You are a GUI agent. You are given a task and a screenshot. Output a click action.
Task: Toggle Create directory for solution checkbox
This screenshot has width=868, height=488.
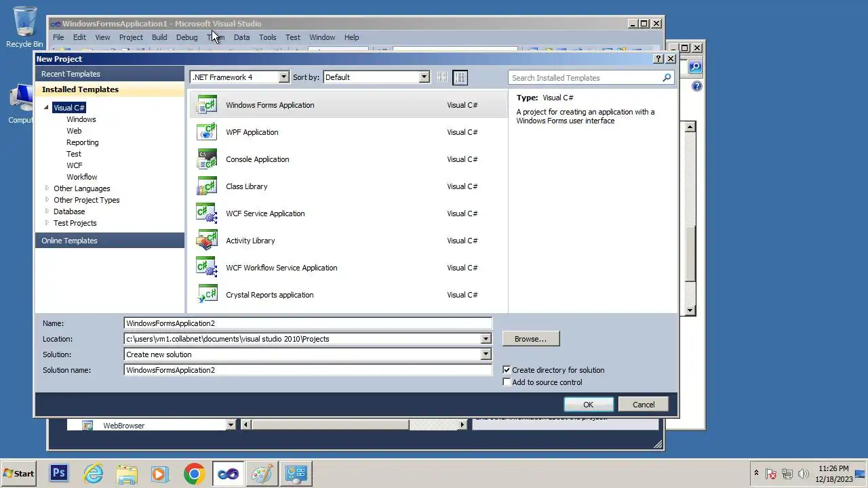pyautogui.click(x=507, y=370)
